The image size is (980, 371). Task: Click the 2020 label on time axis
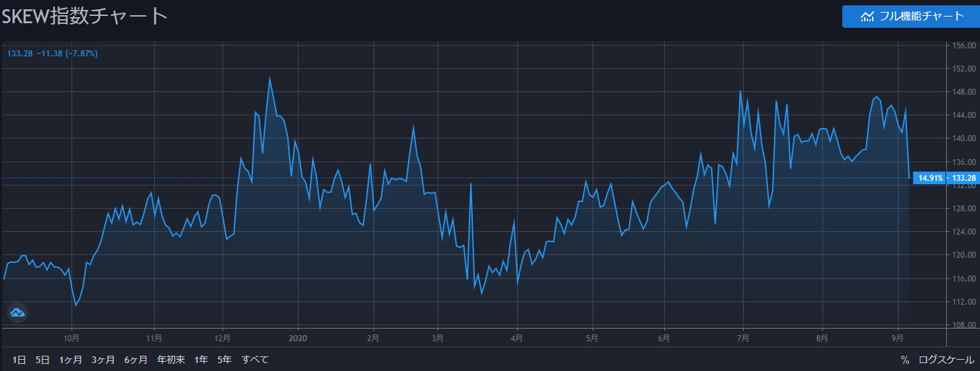click(x=299, y=337)
